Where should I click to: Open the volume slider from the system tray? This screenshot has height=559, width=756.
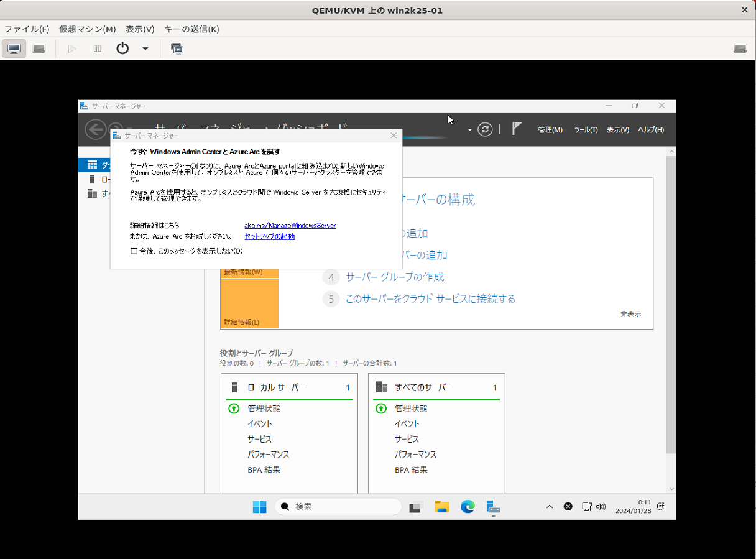tap(601, 506)
